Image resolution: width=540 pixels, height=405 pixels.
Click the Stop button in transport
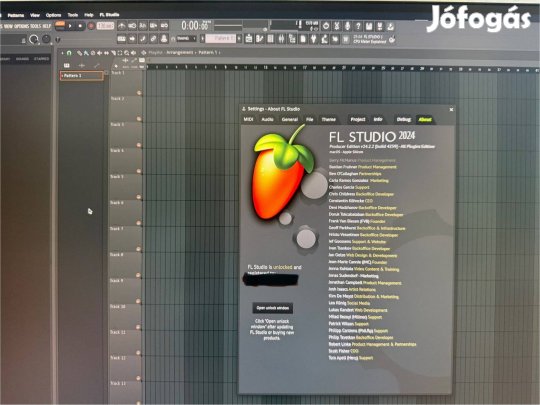[x=80, y=25]
